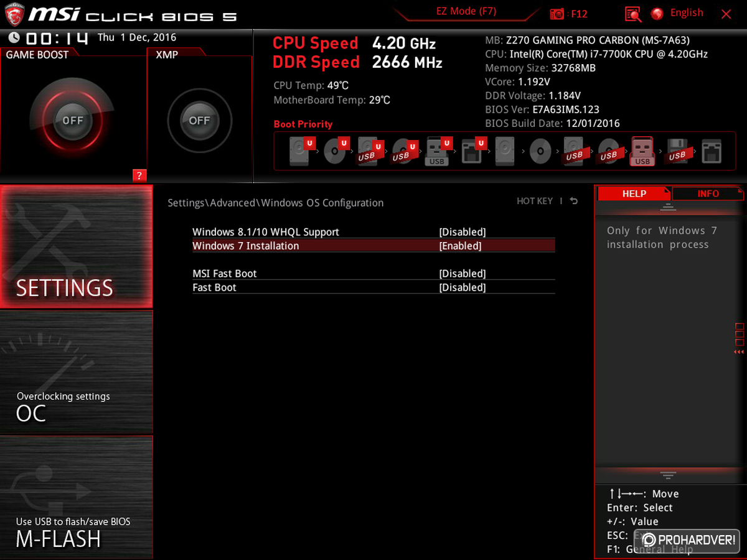Viewport: 747px width, 560px height.
Task: Click the clock icon beside the time
Action: click(x=14, y=38)
